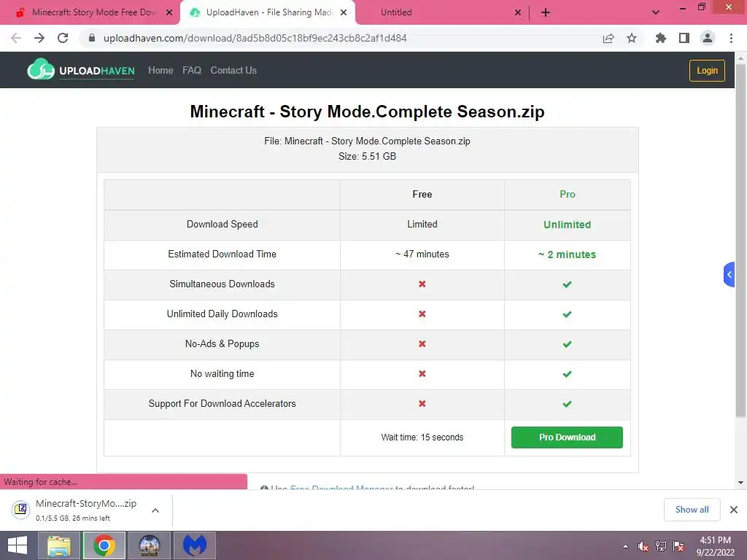Open the Extensions puzzle icon
Image resolution: width=747 pixels, height=560 pixels.
pos(661,38)
